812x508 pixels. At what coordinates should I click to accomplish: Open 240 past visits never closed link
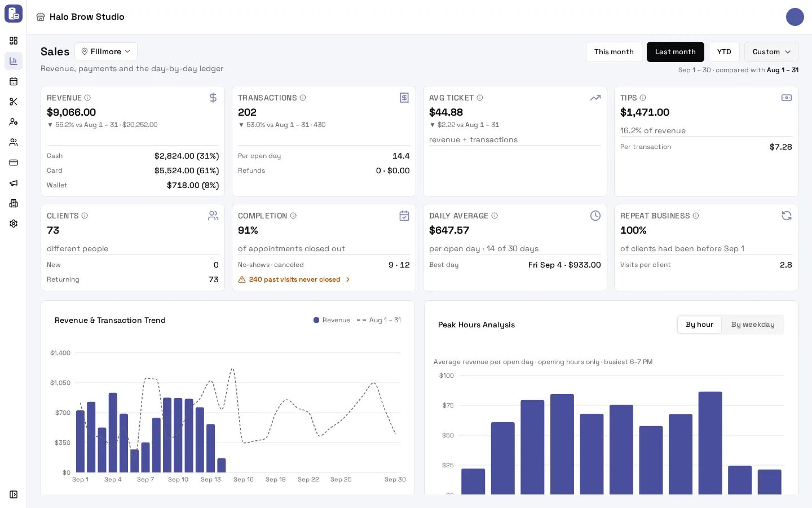(x=294, y=279)
